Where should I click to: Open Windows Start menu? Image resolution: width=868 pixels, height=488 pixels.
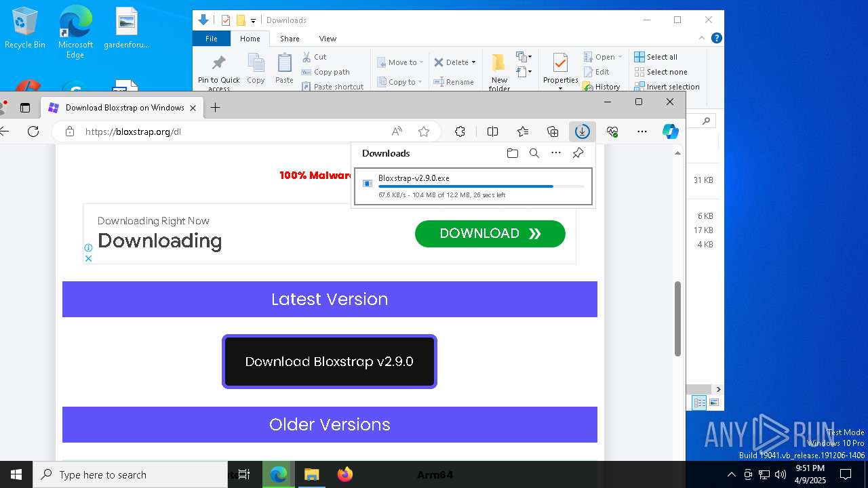pos(16,474)
